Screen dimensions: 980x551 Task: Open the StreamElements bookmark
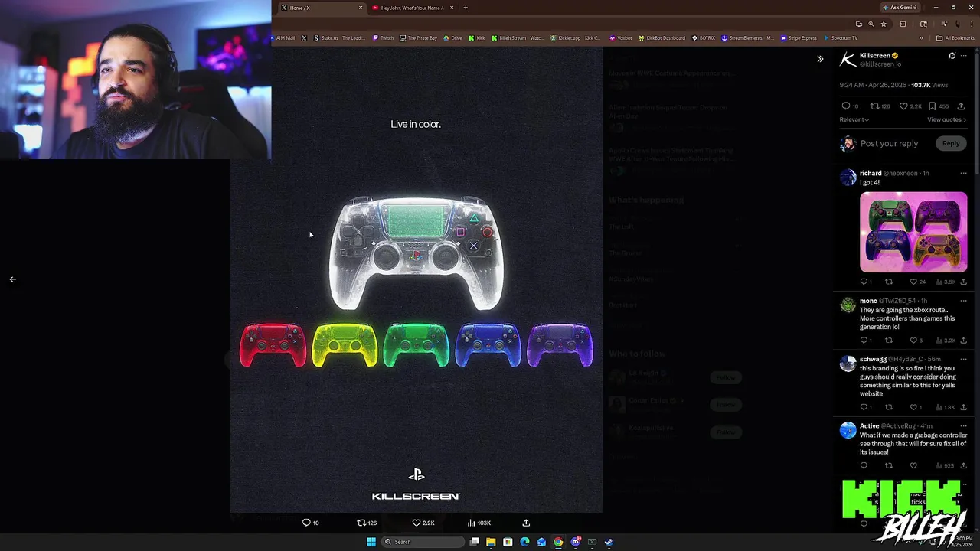[747, 38]
